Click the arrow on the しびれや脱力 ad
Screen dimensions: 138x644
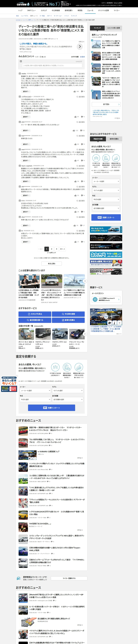tap(80, 46)
